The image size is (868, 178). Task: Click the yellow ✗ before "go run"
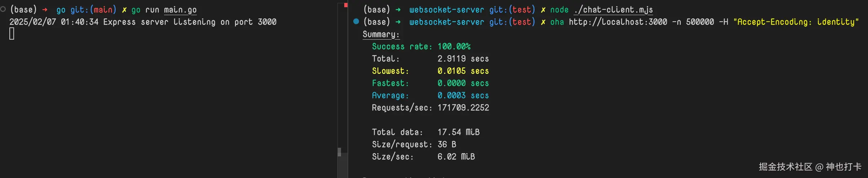tap(124, 10)
